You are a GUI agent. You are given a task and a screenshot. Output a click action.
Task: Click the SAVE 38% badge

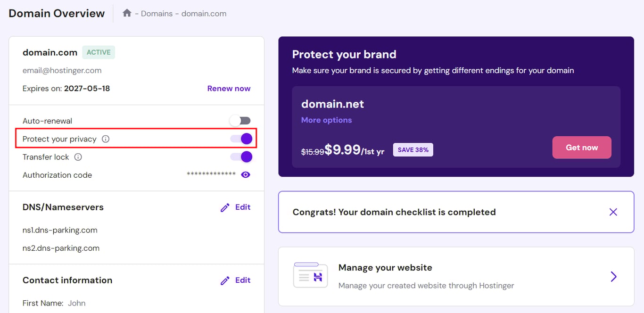tap(413, 149)
